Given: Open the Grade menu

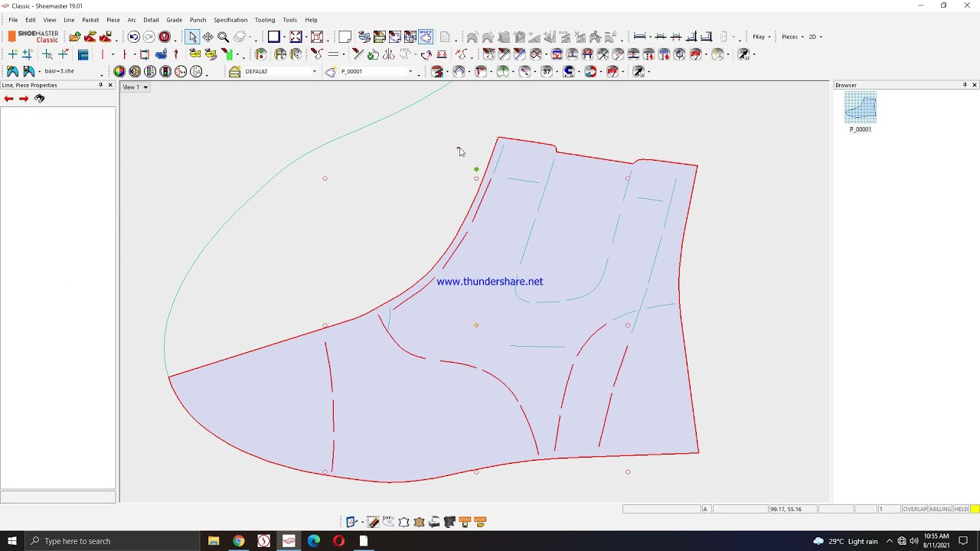Looking at the screenshot, I should click(x=174, y=20).
